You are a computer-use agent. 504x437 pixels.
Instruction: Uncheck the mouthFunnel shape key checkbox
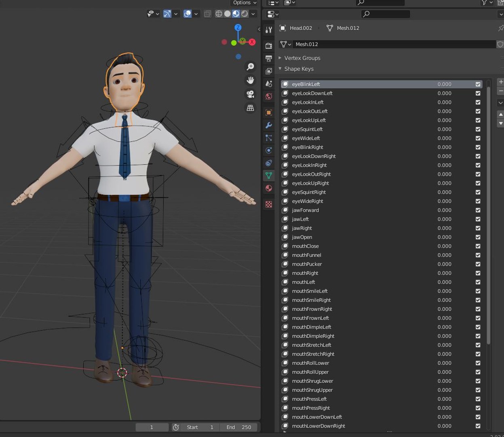478,255
